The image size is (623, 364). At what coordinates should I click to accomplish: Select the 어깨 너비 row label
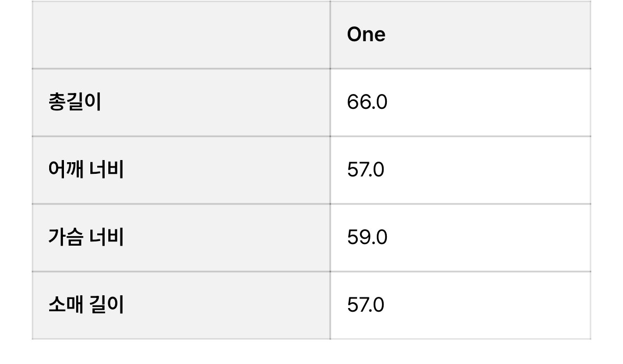click(x=86, y=170)
